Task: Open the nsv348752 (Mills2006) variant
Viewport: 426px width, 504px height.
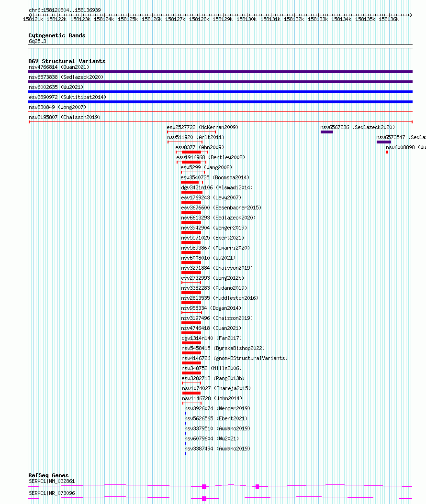Action: [x=212, y=368]
